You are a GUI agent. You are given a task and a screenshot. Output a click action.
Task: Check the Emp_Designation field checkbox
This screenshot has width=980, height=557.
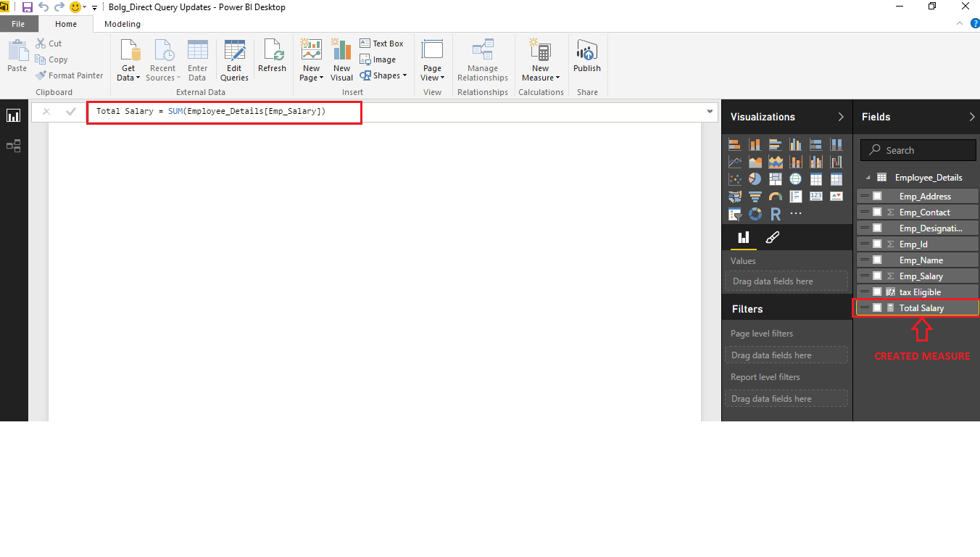pyautogui.click(x=877, y=228)
